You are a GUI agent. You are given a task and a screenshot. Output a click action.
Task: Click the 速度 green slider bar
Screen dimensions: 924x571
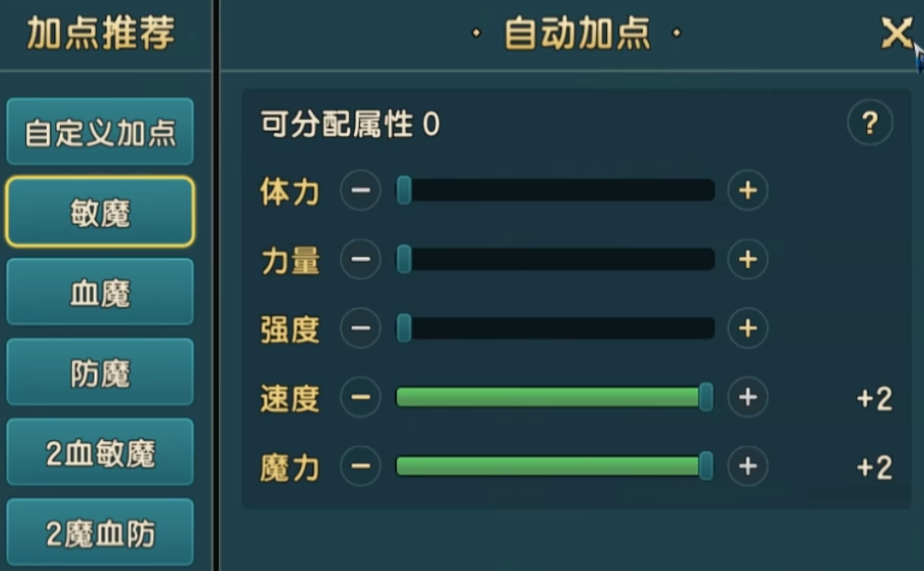pyautogui.click(x=548, y=398)
